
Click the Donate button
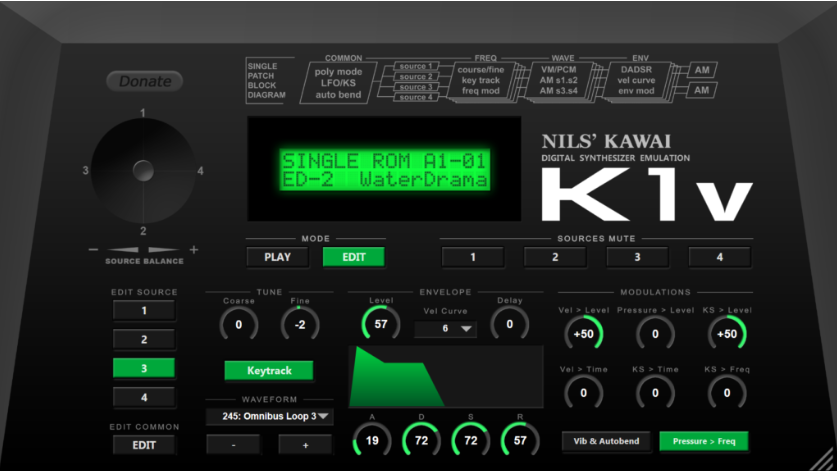[145, 81]
